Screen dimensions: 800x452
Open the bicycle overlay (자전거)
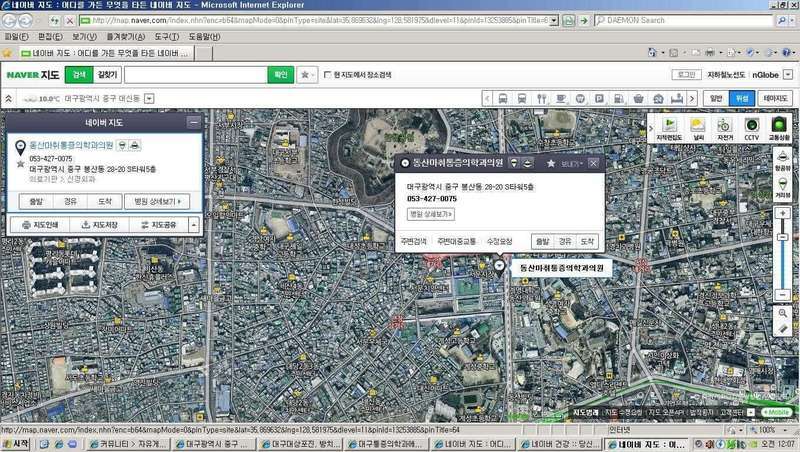(724, 129)
